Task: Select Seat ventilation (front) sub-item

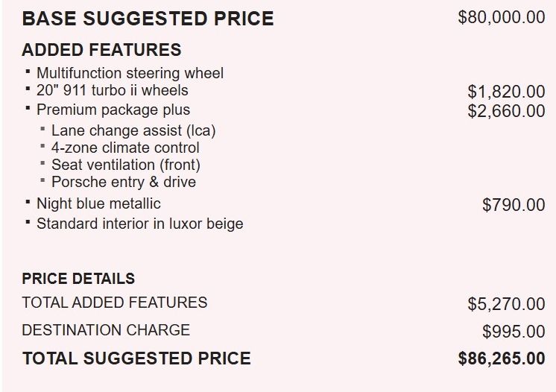Action: (125, 165)
